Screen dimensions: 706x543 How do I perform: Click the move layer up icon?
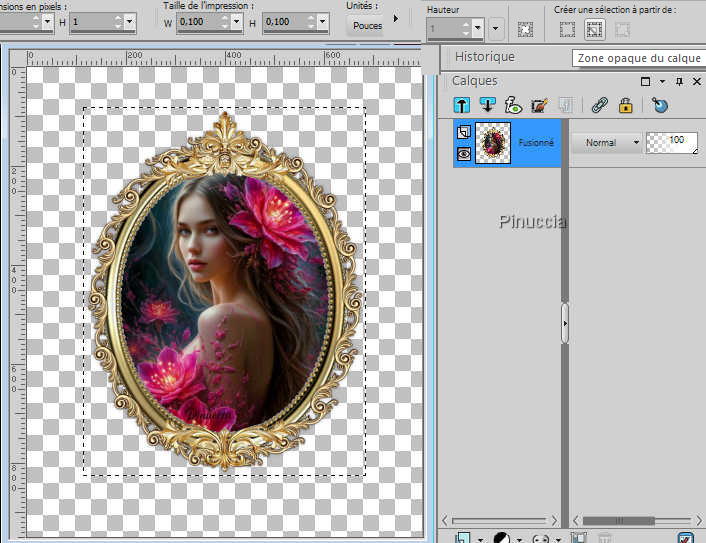462,104
